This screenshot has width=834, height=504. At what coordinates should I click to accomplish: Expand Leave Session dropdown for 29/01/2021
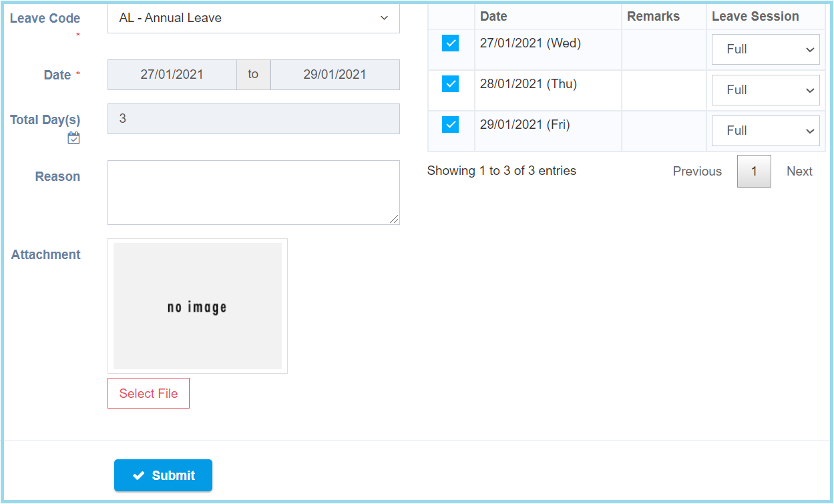click(765, 132)
